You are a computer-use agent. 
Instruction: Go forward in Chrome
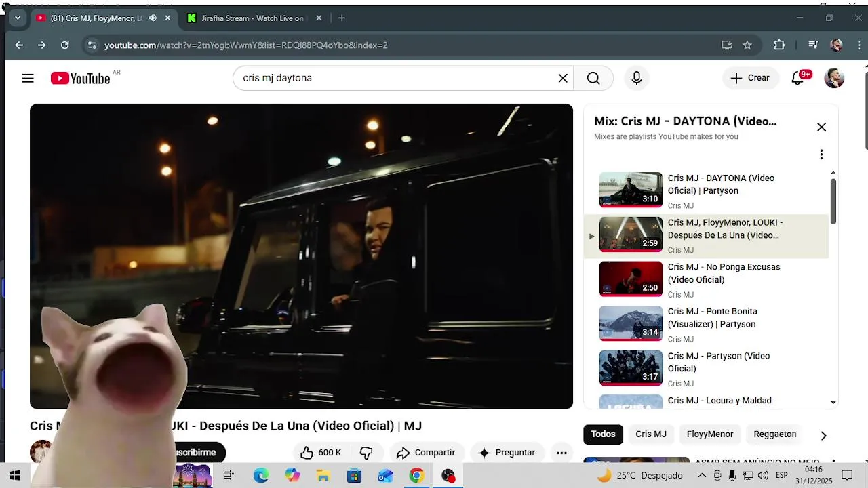point(42,45)
